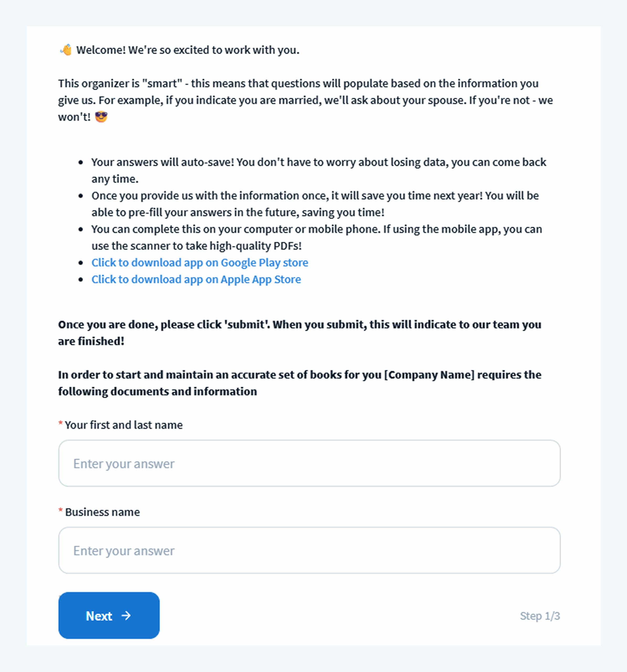627x672 pixels.
Task: Open the Google Play store download link
Action: tap(200, 263)
